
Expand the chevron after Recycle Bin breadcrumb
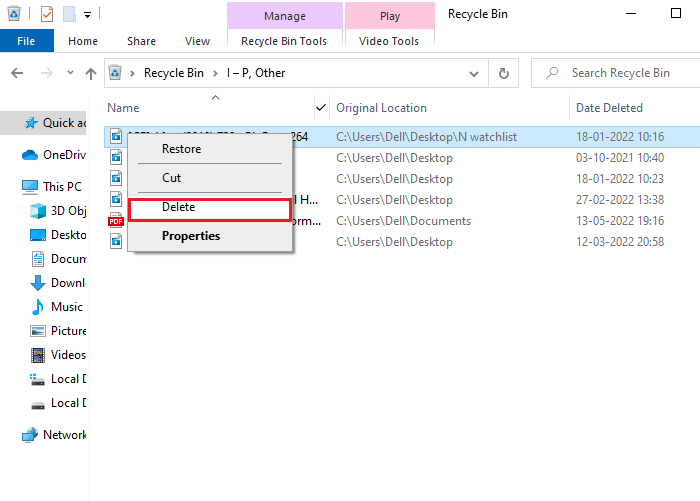point(215,73)
